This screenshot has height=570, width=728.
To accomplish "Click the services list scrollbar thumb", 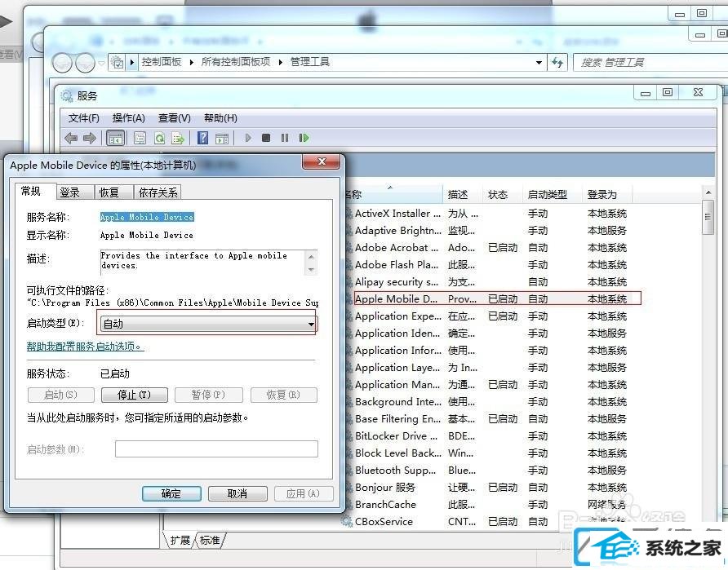I will coord(708,217).
